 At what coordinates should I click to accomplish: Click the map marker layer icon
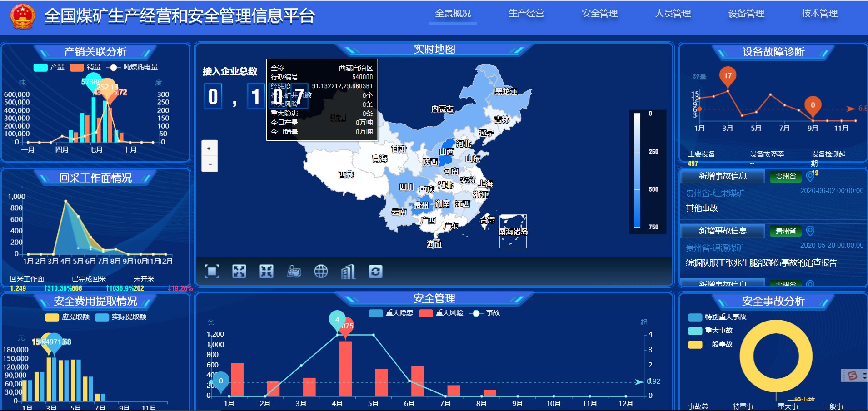pyautogui.click(x=294, y=272)
